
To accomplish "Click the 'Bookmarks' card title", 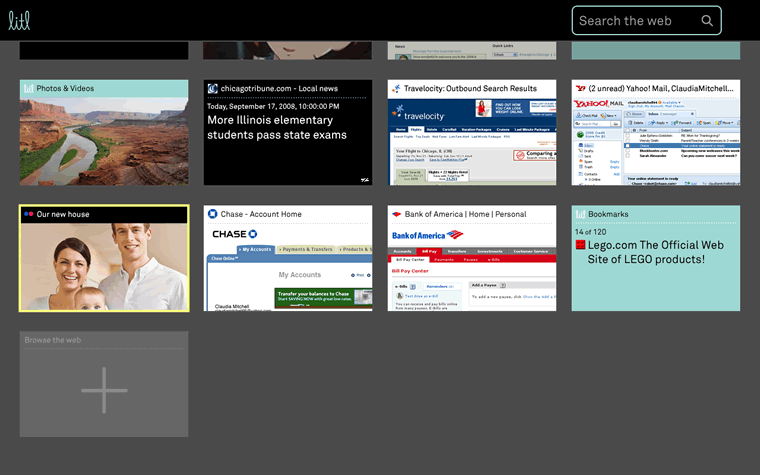I will (x=608, y=214).
